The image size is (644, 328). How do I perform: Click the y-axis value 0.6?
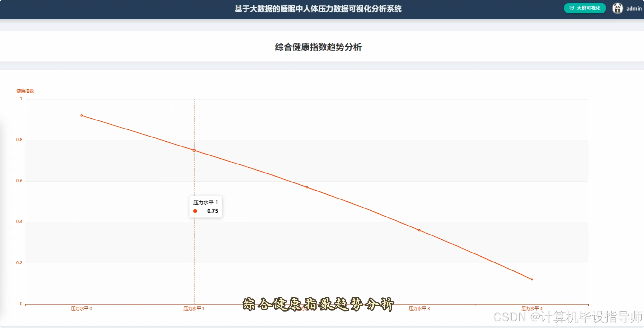[x=19, y=181]
